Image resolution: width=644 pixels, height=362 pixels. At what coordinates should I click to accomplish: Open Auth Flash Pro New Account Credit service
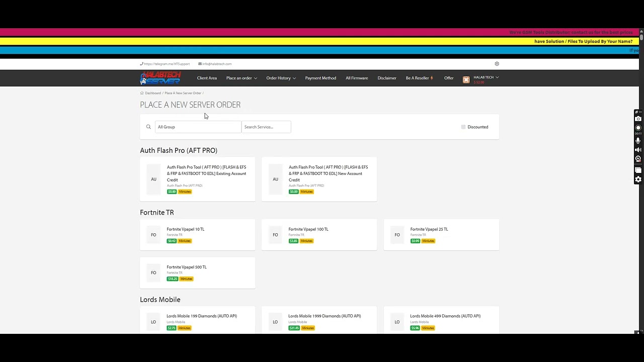pos(329,173)
